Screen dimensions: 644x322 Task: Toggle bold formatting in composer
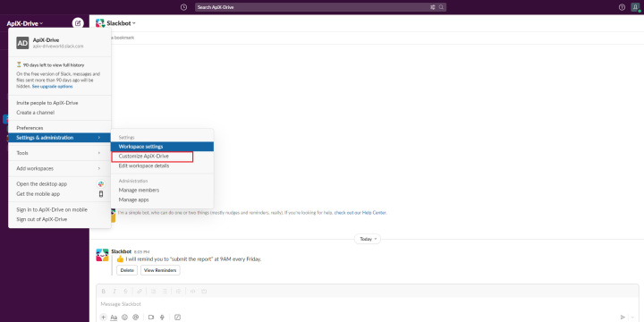tap(104, 292)
